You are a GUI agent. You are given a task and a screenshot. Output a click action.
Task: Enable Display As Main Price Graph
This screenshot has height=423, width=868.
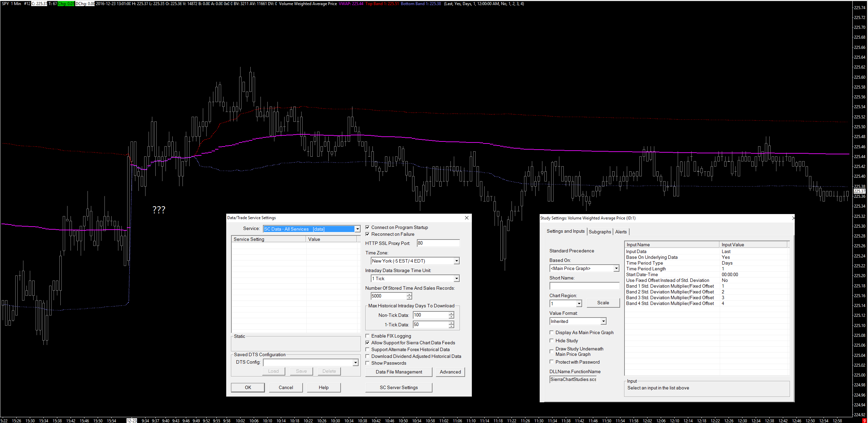552,332
